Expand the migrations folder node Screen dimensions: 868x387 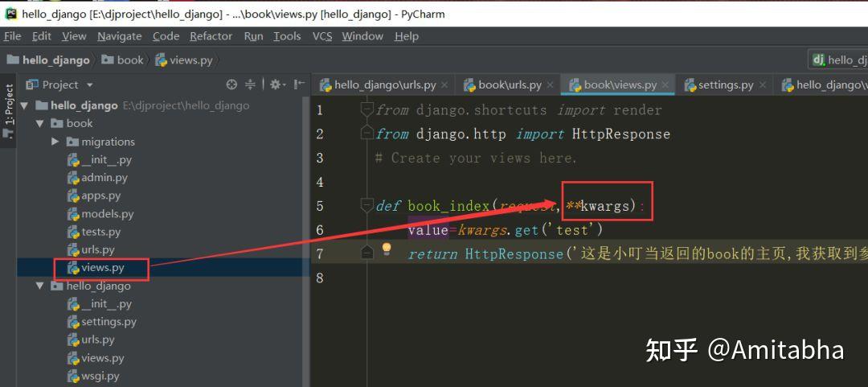(55, 142)
